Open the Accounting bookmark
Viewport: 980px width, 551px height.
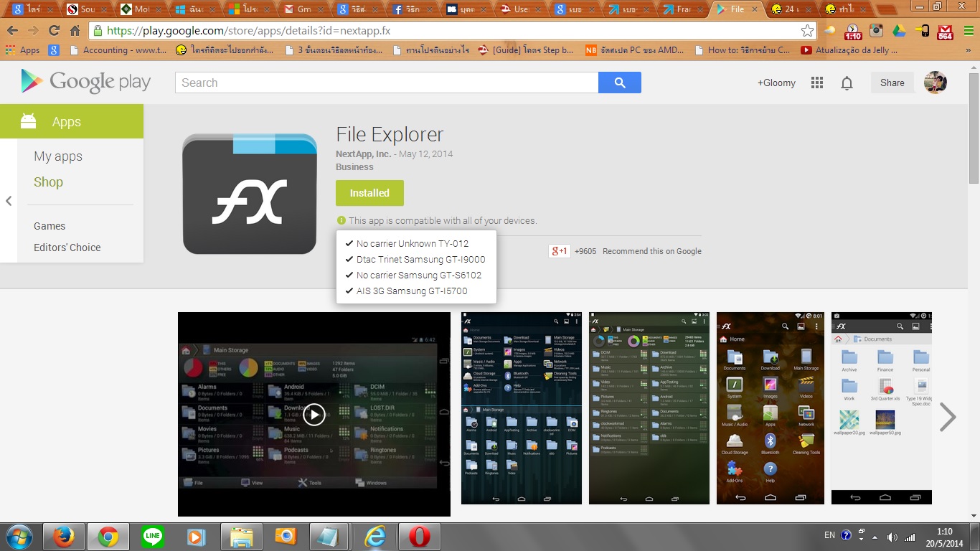coord(118,50)
